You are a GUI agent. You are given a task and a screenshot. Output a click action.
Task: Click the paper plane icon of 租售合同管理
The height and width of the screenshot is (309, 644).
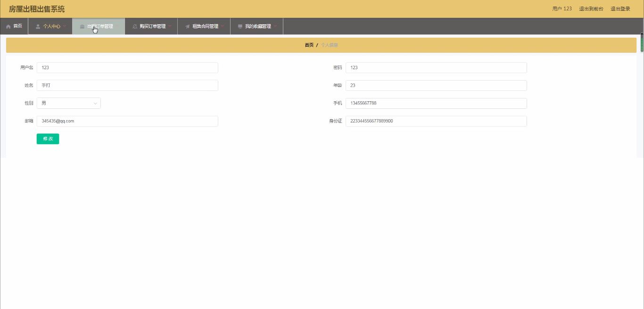(188, 26)
